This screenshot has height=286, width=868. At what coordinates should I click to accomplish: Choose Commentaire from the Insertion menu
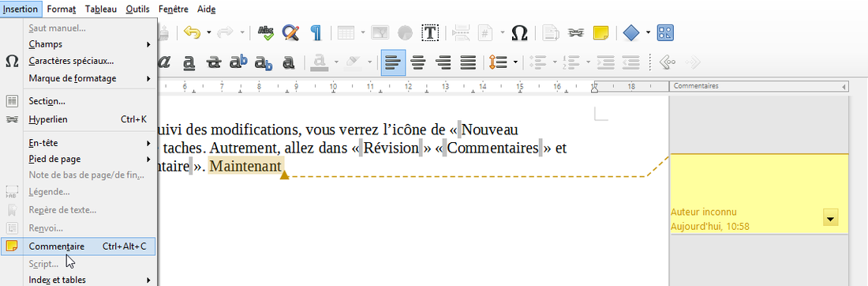[78, 246]
